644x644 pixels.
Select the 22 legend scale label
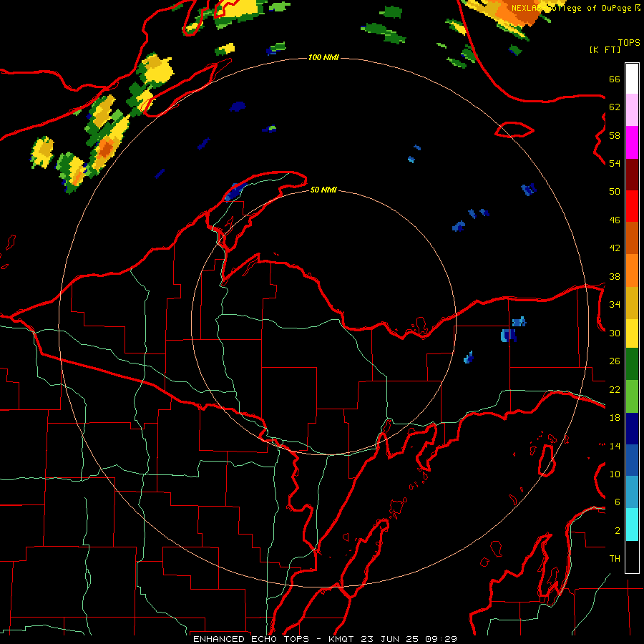pyautogui.click(x=615, y=390)
